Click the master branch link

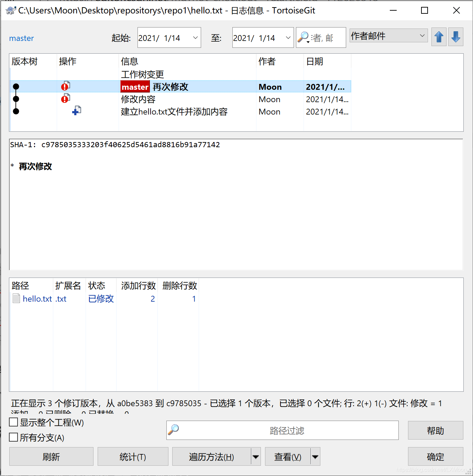(x=21, y=38)
